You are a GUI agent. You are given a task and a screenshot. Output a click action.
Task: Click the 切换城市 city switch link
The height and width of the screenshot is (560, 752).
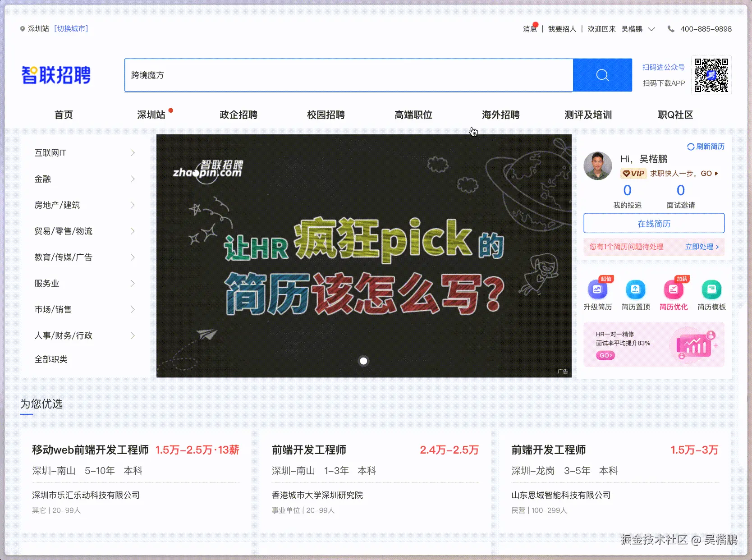coord(71,28)
